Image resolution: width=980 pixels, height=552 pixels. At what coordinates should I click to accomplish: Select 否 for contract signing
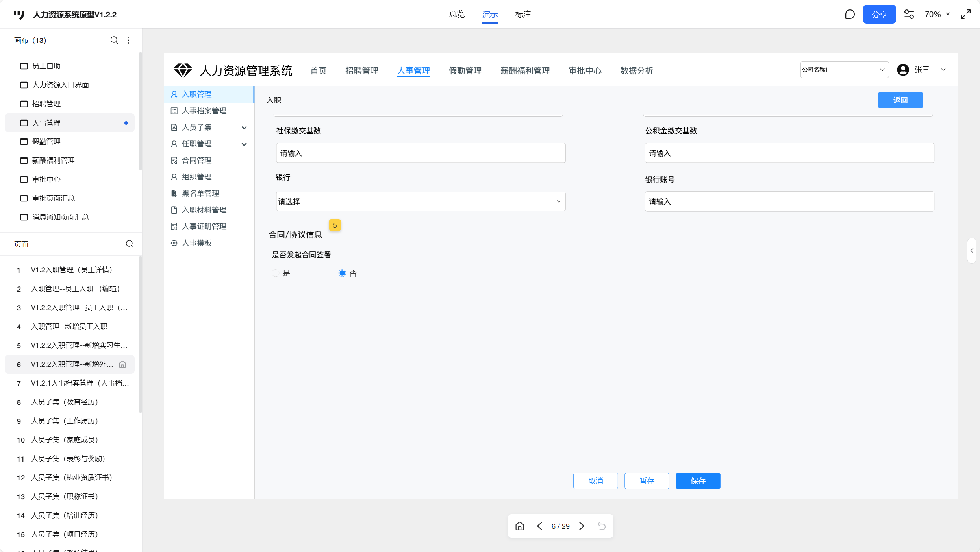[x=342, y=273]
